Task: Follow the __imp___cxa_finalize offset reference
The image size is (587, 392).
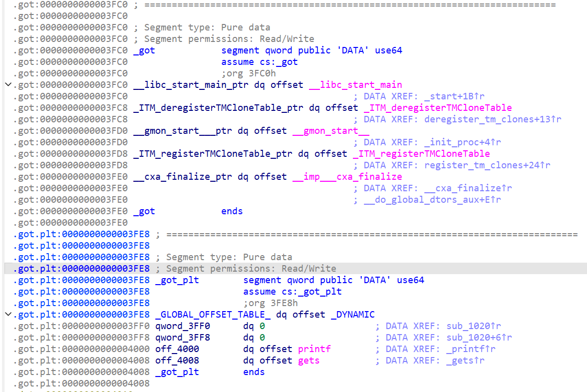Action: point(347,177)
